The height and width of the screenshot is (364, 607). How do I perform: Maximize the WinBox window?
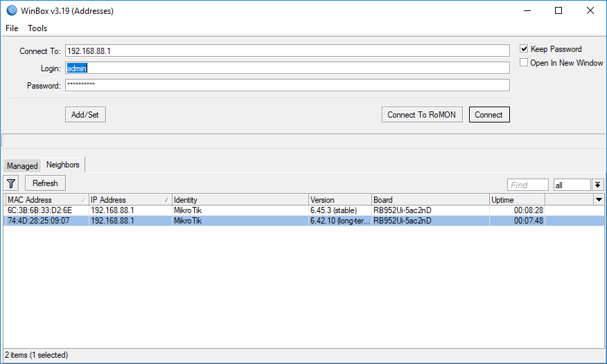(x=558, y=10)
